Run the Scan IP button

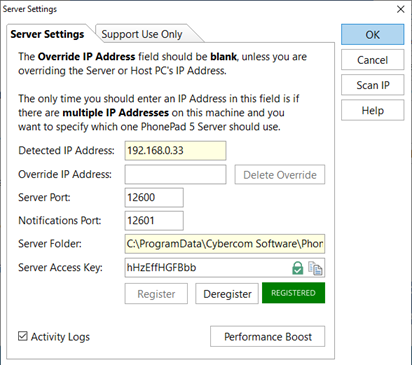(x=372, y=85)
